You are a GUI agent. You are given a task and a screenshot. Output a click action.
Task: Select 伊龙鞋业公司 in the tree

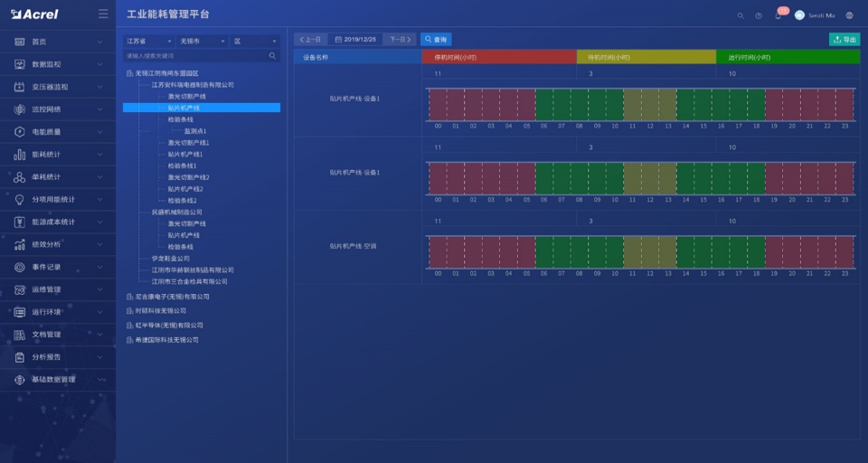coord(171,259)
